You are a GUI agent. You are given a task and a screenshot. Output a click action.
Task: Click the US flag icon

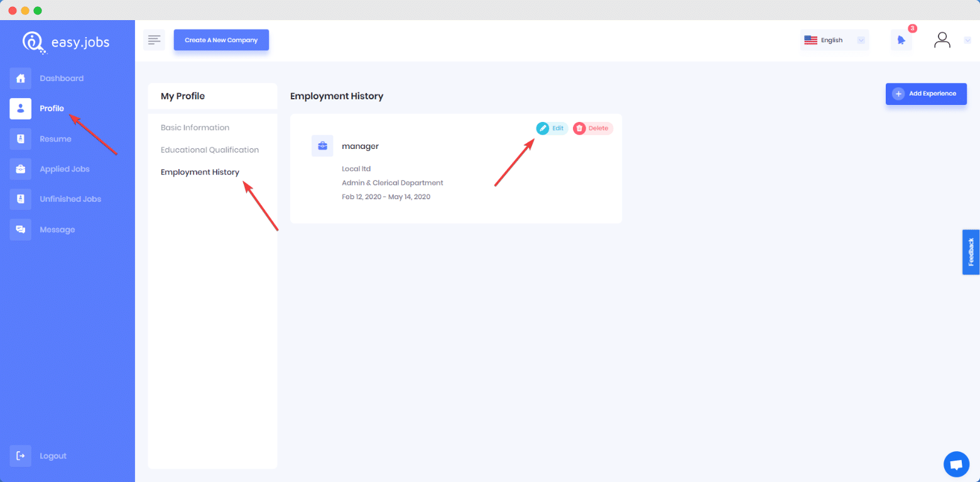tap(811, 40)
